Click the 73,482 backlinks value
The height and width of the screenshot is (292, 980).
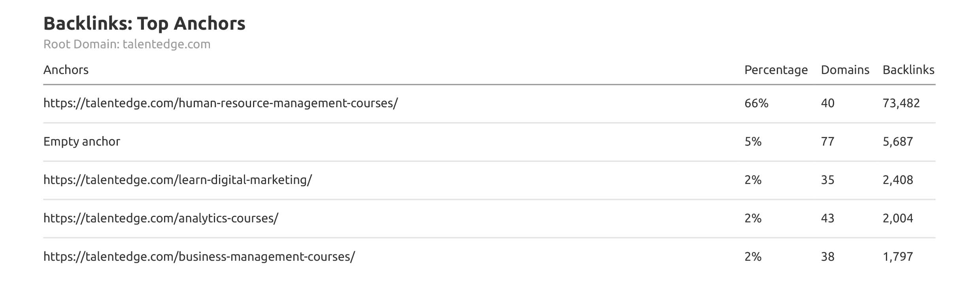pyautogui.click(x=901, y=103)
